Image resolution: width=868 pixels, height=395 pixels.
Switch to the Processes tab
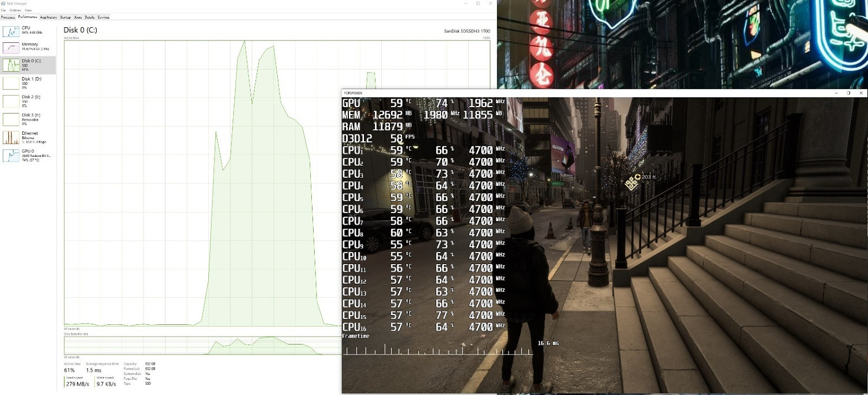click(8, 17)
